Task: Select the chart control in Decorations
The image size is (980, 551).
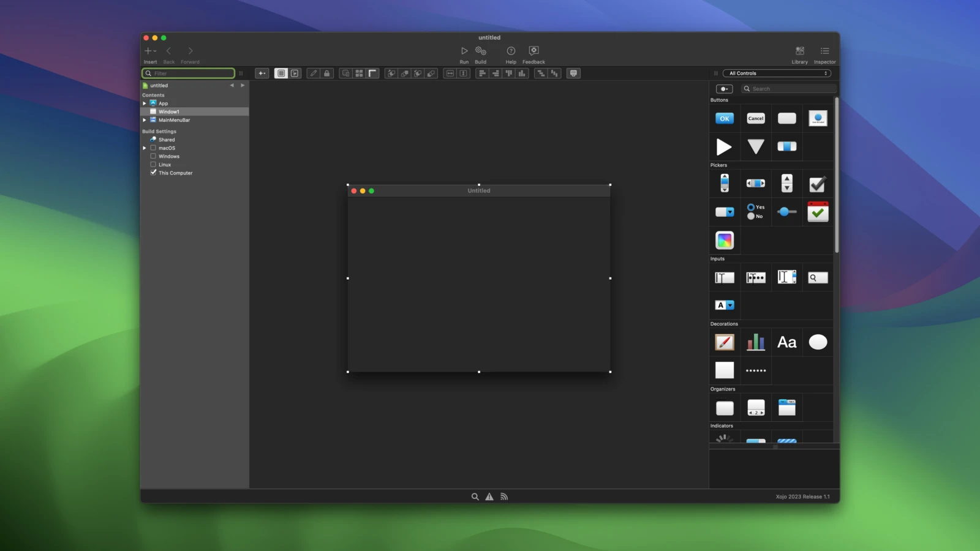Action: [756, 342]
